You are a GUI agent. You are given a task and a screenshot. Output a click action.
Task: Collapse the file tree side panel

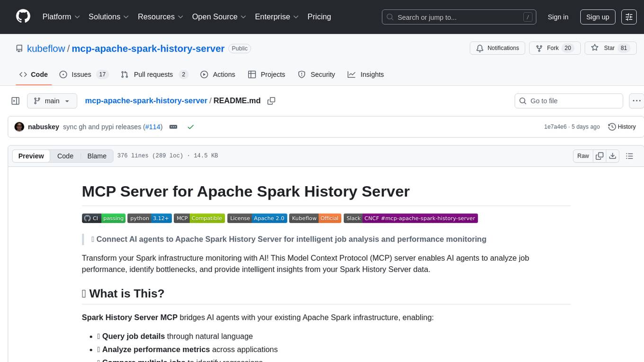(x=16, y=101)
